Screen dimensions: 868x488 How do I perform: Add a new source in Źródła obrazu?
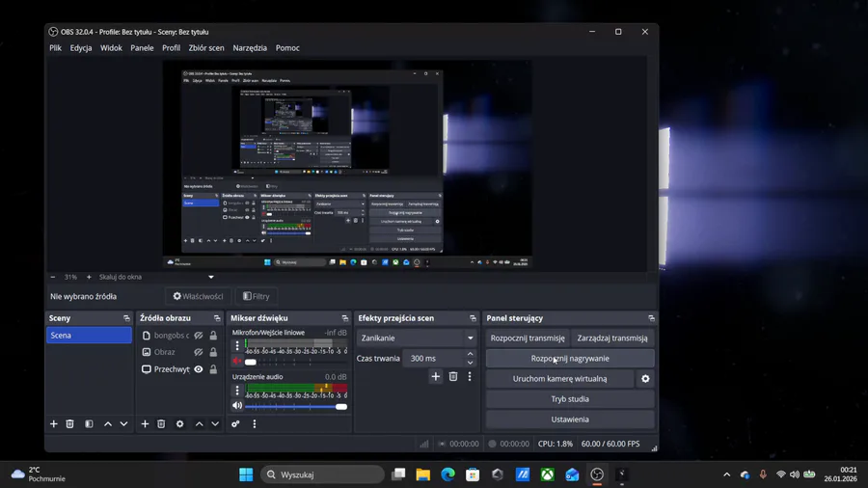tap(145, 423)
